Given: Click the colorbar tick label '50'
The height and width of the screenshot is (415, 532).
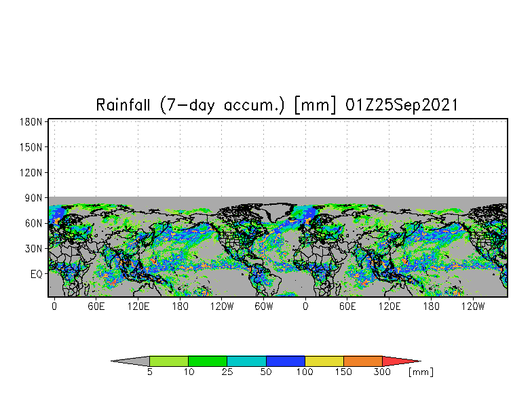Looking at the screenshot, I should pyautogui.click(x=266, y=372).
